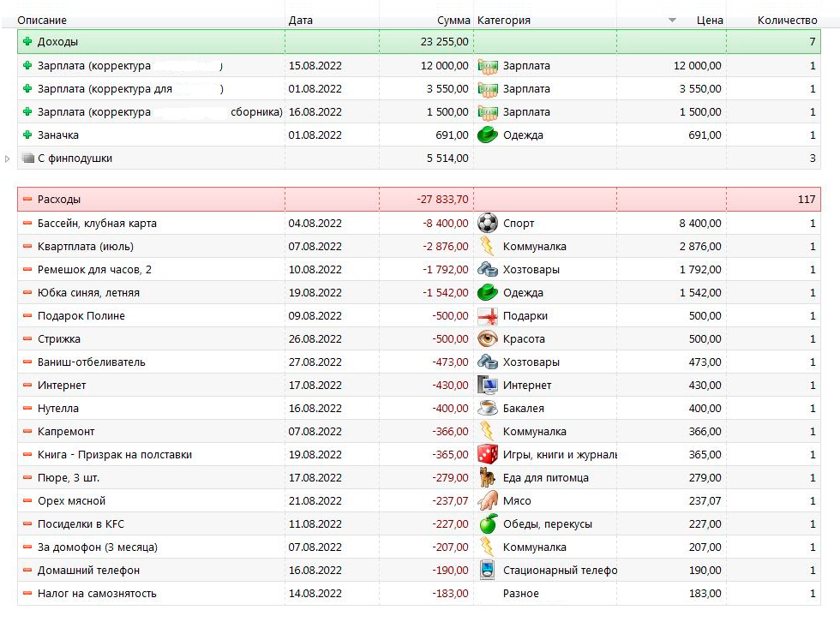Click the red minus icon beside Стрижка
The width and height of the screenshot is (840, 622).
click(27, 338)
